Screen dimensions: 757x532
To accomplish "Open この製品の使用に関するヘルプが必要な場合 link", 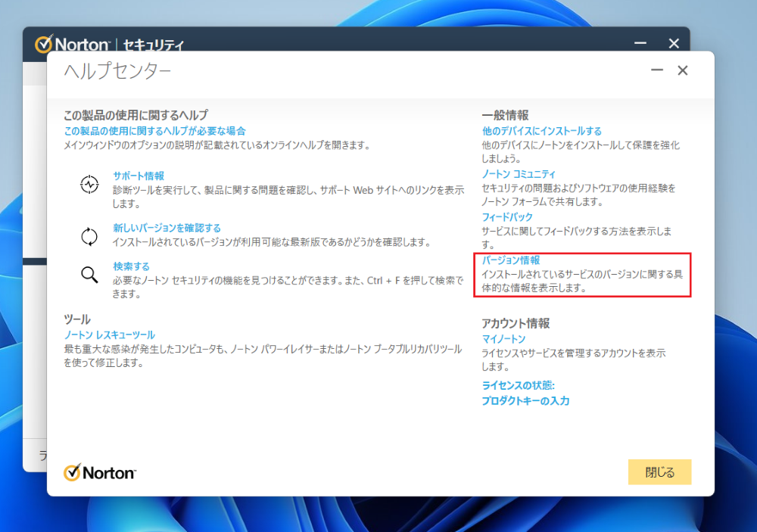I will click(x=155, y=131).
